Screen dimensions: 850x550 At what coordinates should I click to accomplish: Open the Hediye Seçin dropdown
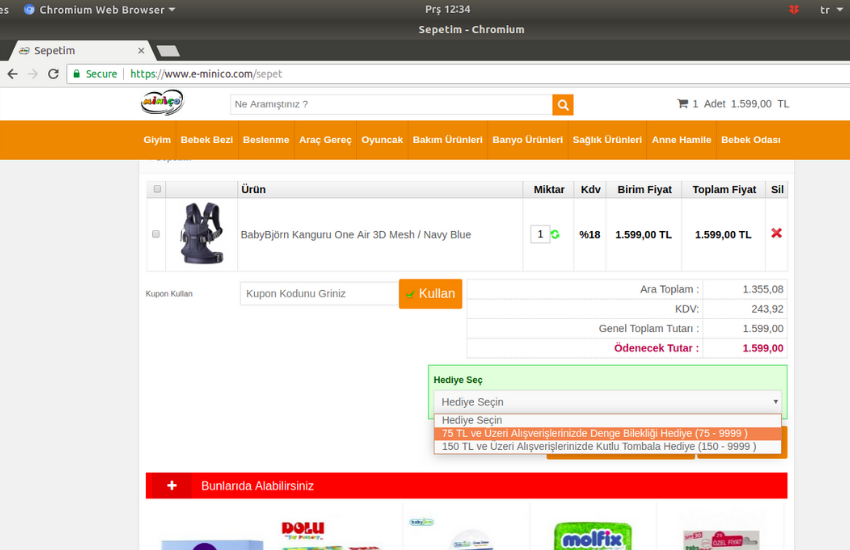(x=609, y=401)
